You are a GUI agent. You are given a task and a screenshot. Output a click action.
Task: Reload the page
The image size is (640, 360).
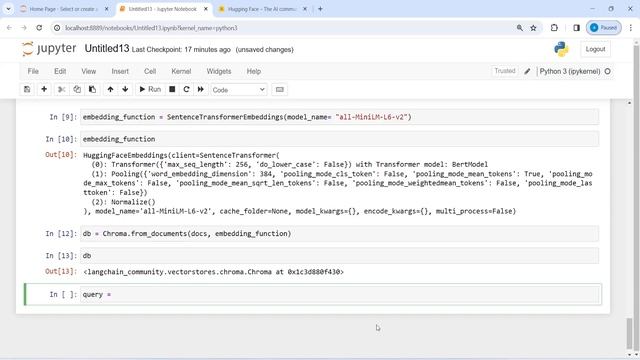(39, 28)
